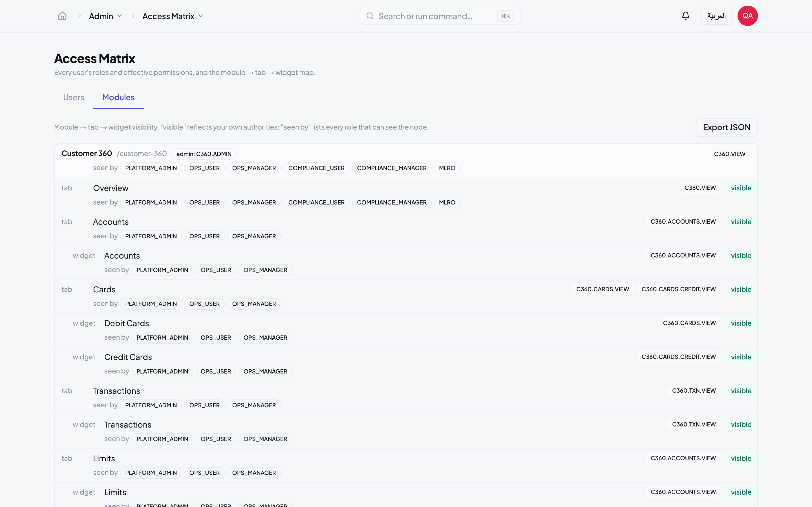Open the notifications bell

(x=685, y=16)
